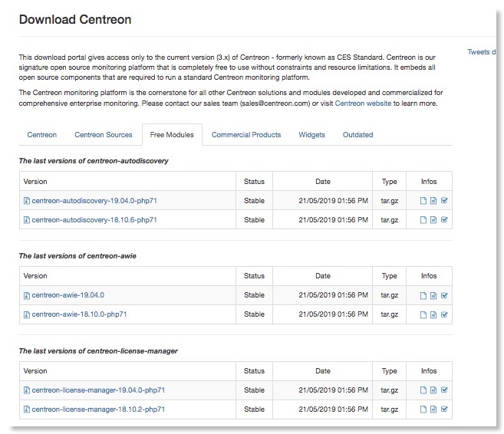
Task: Click check-square icon in centreon-awie-19.04.0 row
Action: pyautogui.click(x=444, y=295)
